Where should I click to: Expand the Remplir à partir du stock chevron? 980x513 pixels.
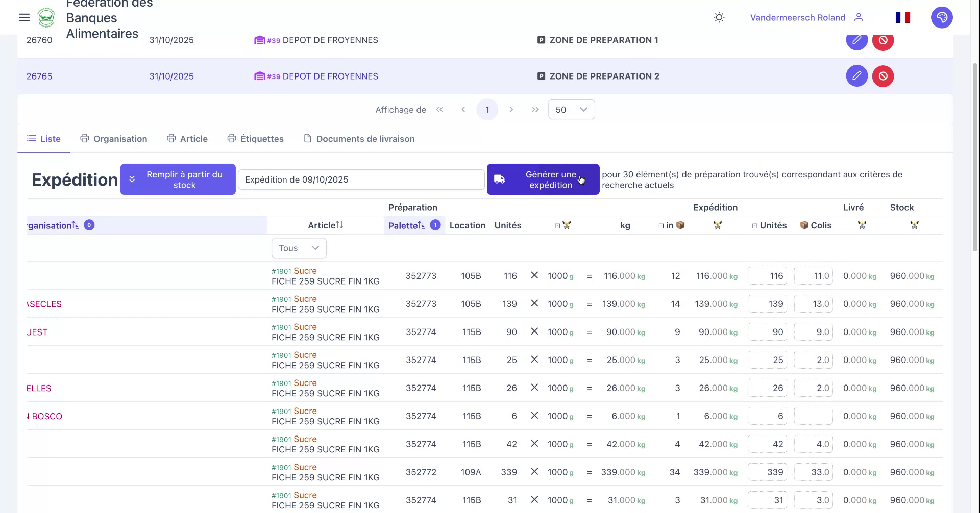(x=132, y=179)
